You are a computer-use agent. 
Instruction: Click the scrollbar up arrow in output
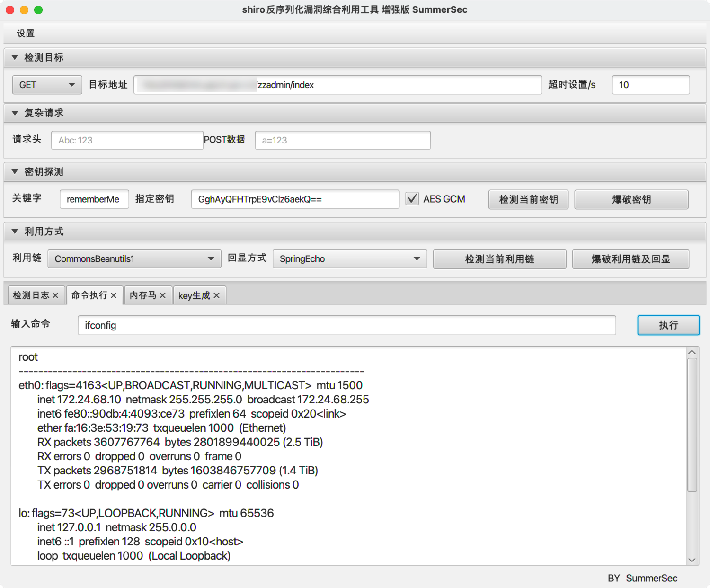(x=692, y=352)
